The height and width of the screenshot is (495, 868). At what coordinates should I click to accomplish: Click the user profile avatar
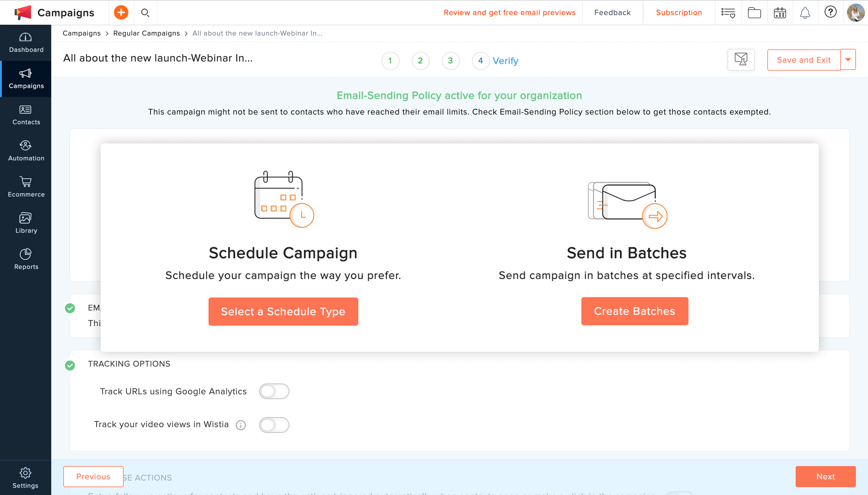pos(856,13)
